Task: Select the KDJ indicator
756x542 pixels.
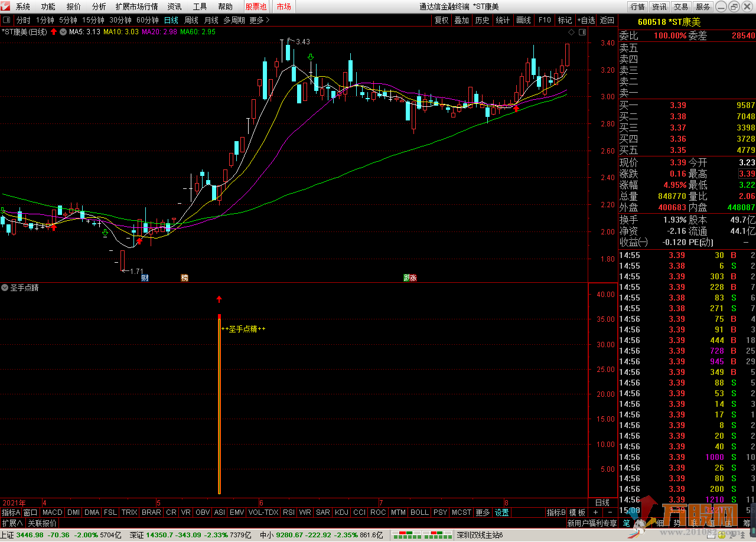Action: tap(341, 512)
